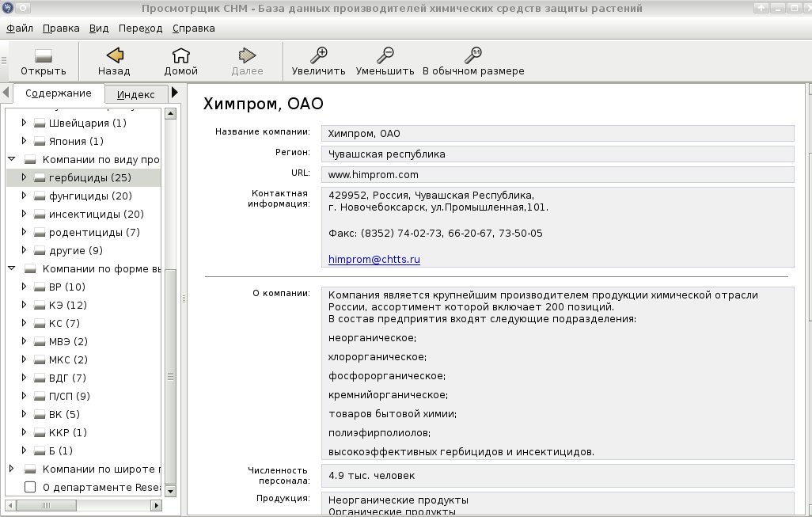Open the Правка menu

[61, 29]
